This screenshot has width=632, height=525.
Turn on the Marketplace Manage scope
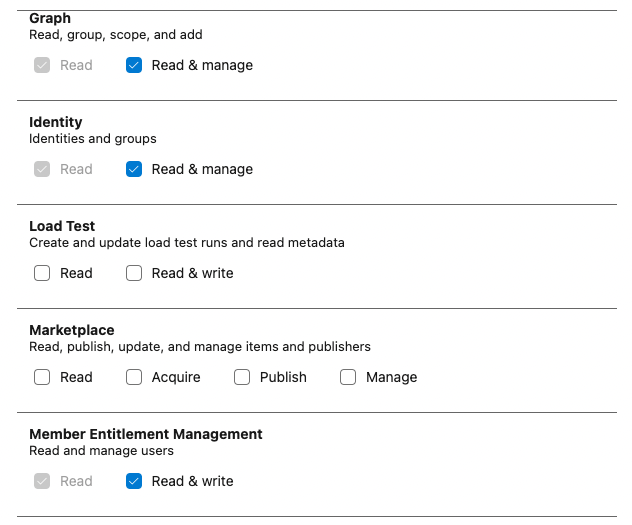pos(348,378)
